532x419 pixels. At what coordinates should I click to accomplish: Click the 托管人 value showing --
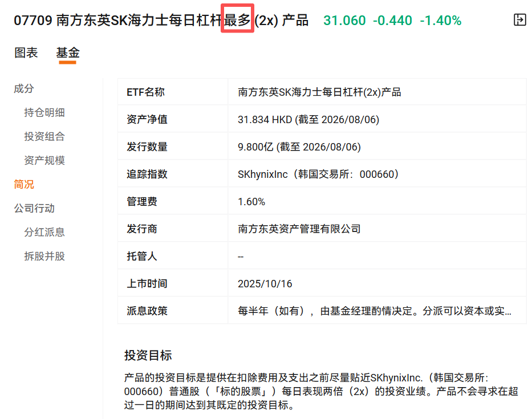pyautogui.click(x=241, y=257)
